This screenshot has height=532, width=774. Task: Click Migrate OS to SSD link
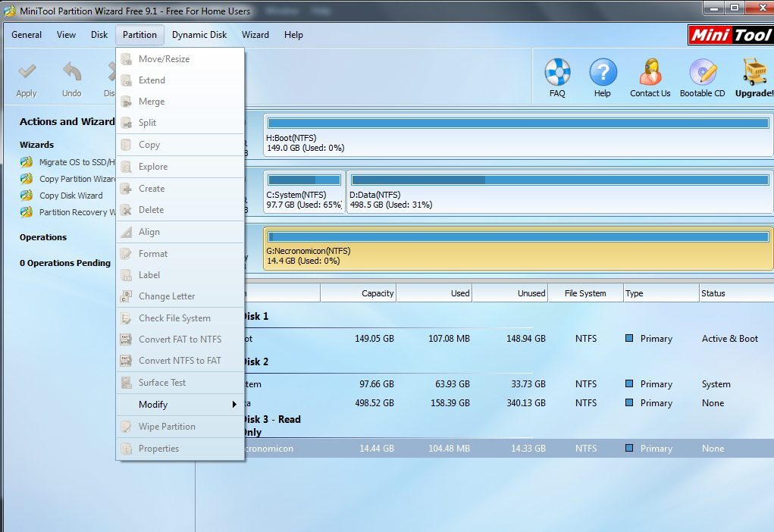click(77, 162)
